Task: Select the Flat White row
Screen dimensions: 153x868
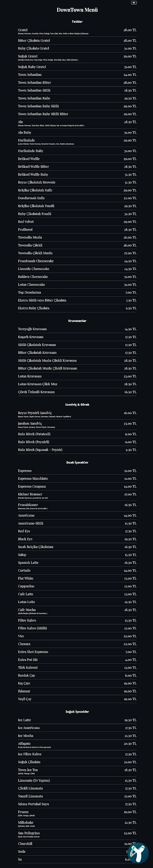Action: (x=77, y=578)
